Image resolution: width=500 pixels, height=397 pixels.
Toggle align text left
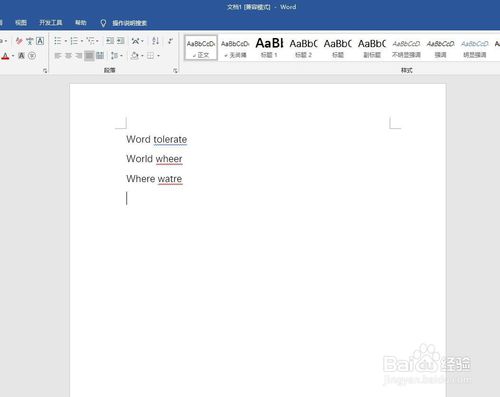coord(58,56)
